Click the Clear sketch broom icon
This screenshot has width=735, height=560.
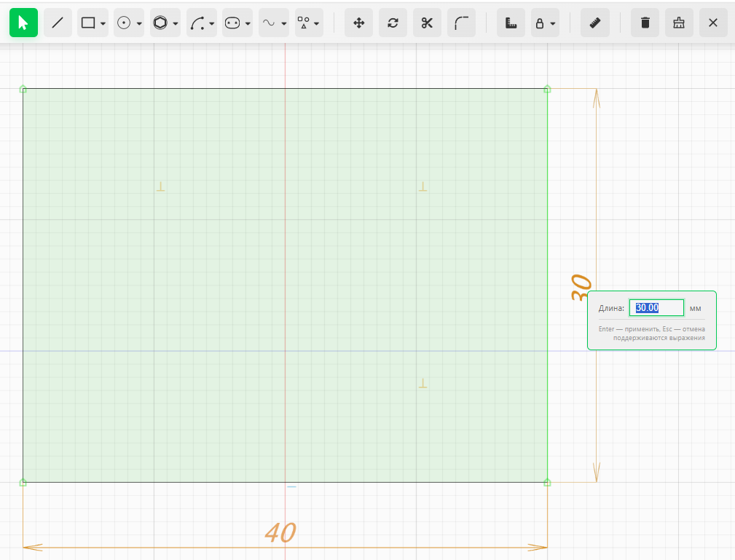[x=679, y=23]
